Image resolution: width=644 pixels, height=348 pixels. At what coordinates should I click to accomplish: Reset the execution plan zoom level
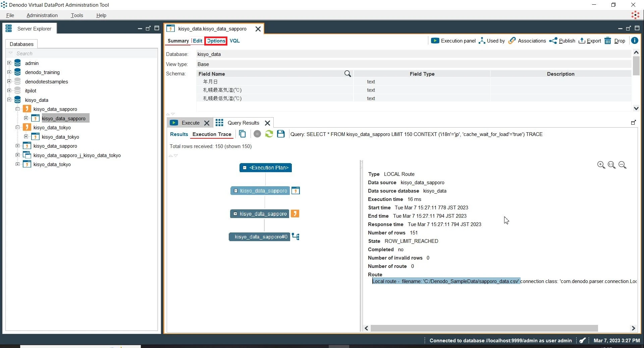pos(612,165)
